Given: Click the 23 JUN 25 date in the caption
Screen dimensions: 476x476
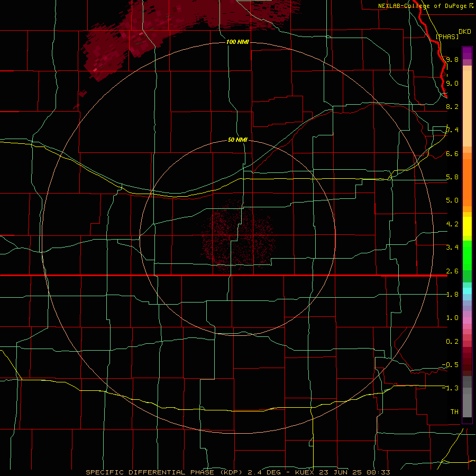Looking at the screenshot, I should coord(340,472).
